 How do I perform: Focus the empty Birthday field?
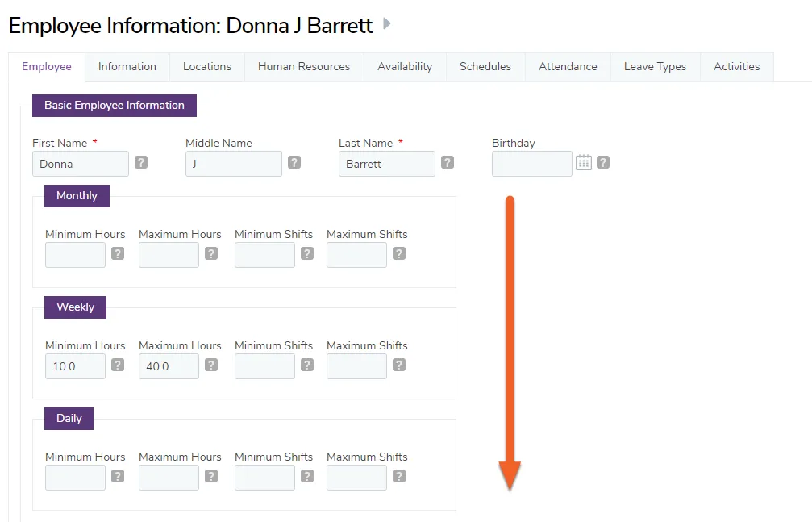pyautogui.click(x=532, y=164)
